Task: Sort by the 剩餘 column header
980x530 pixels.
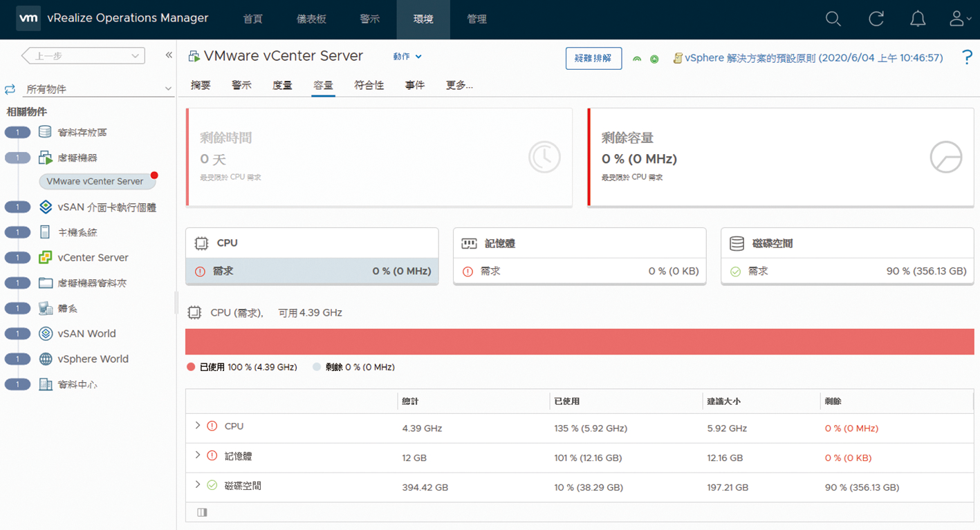Action: coord(833,401)
